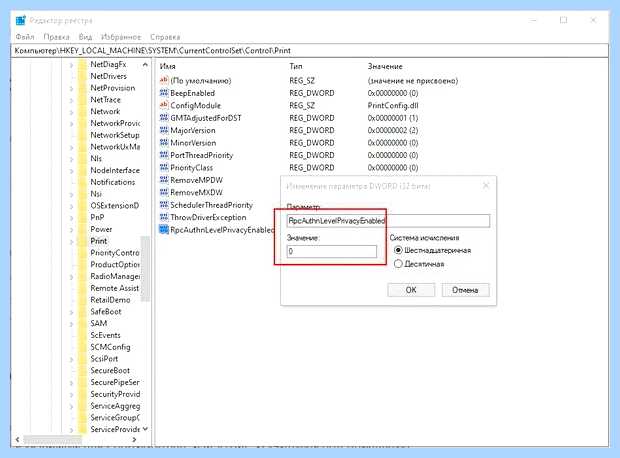The width and height of the screenshot is (620, 458).
Task: Select the ProductOptions tree item
Action: [115, 265]
